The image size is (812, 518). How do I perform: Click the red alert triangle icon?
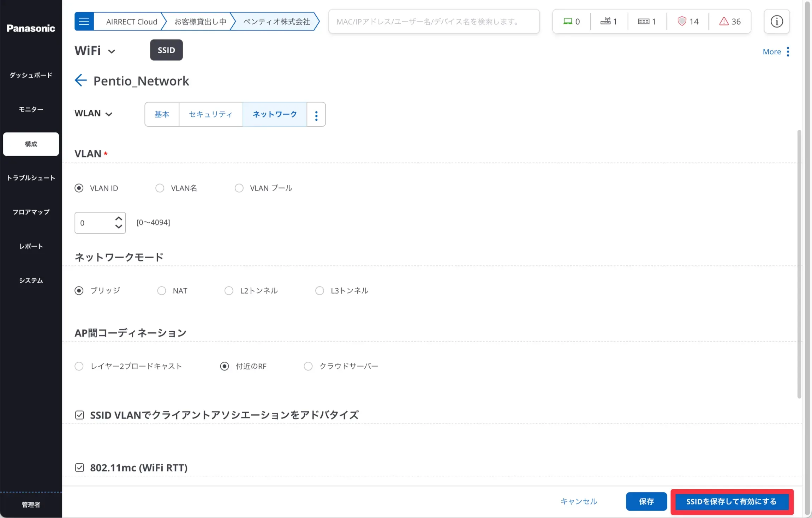coord(724,22)
